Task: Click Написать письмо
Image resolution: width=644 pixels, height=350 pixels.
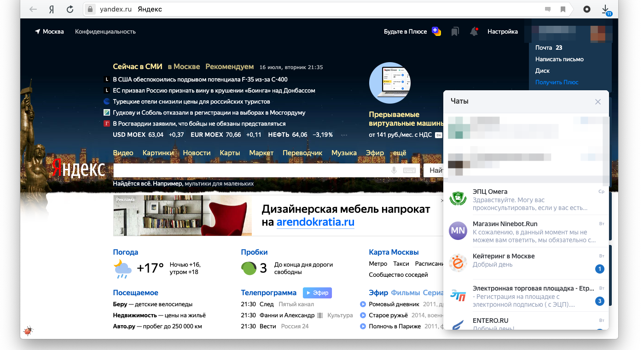Action: [559, 59]
